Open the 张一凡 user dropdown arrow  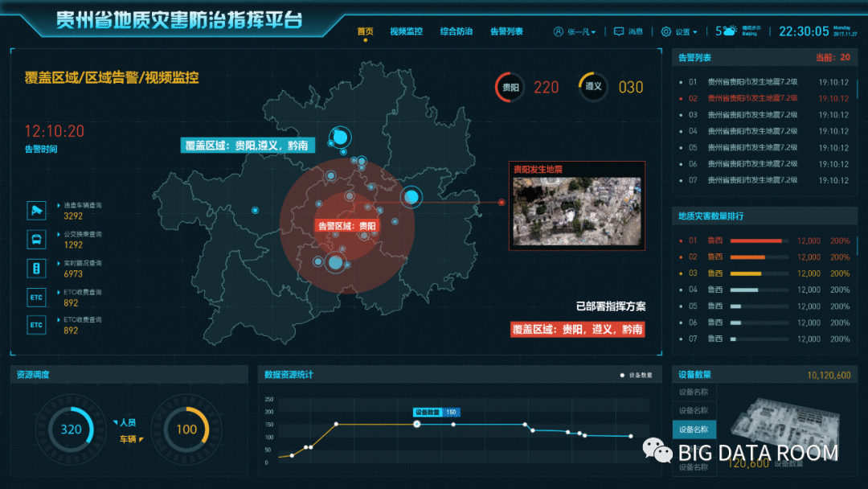point(593,32)
